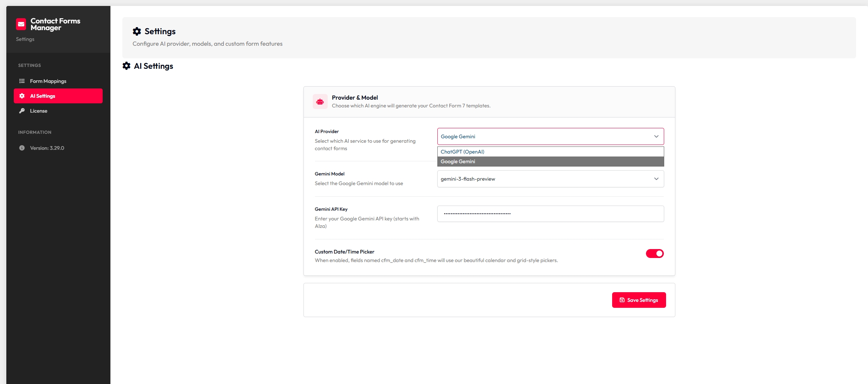
Task: Open the AI Provider dropdown
Action: pyautogui.click(x=550, y=136)
